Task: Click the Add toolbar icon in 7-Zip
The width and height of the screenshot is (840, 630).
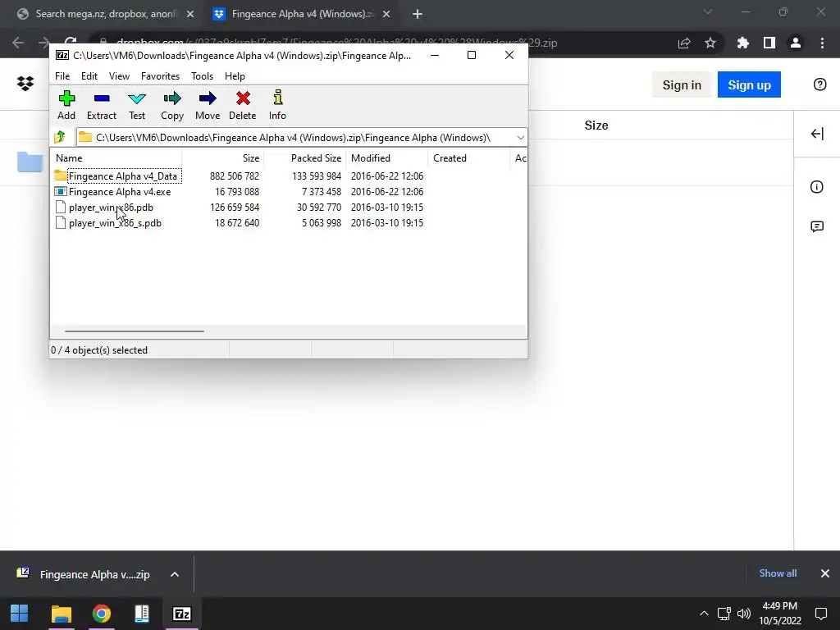Action: point(66,98)
